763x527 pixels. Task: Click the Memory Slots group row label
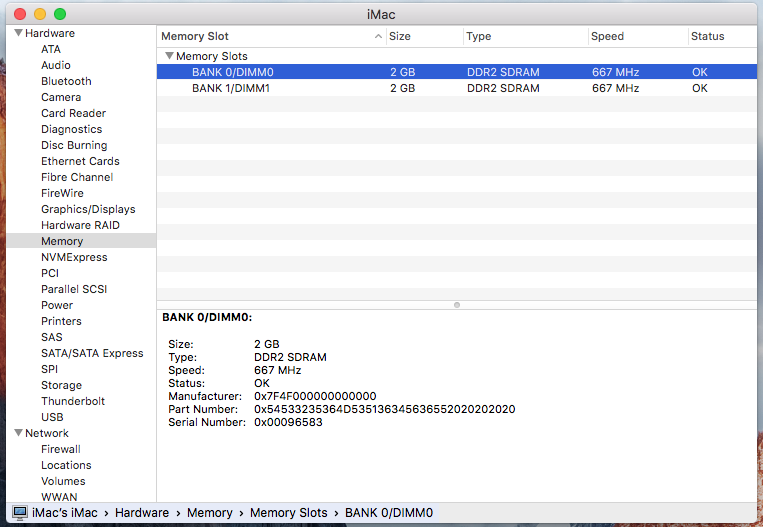(212, 56)
